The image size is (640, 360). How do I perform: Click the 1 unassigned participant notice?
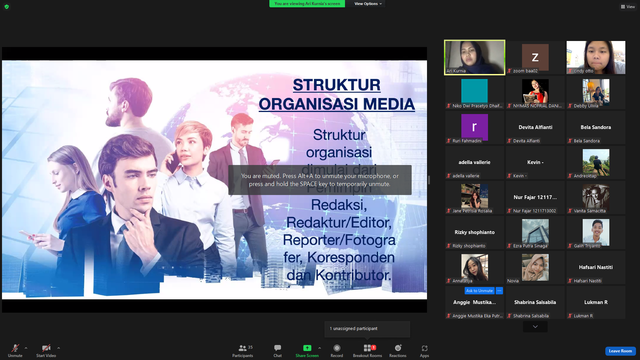point(367,329)
